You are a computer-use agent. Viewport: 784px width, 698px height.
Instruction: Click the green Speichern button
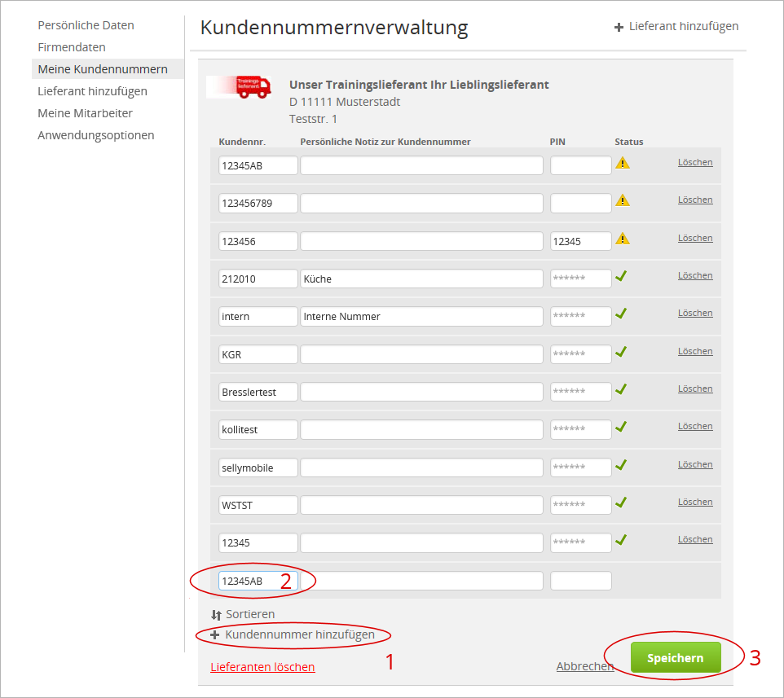[676, 657]
